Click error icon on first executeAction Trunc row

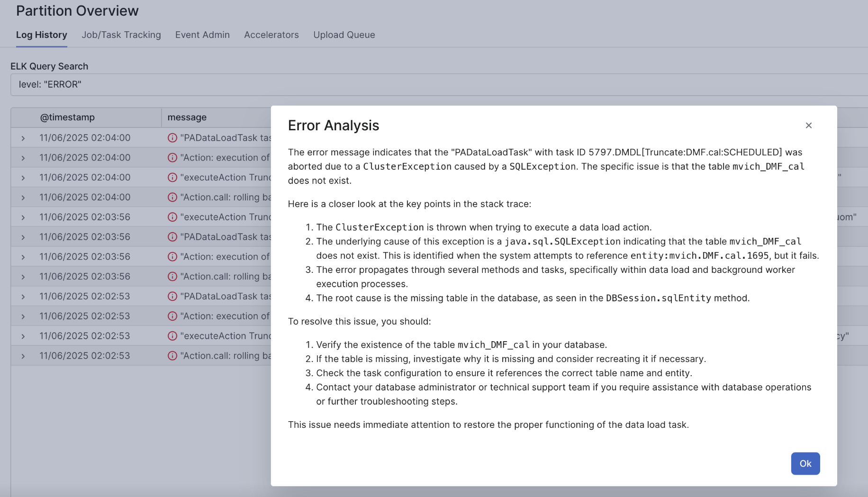172,178
